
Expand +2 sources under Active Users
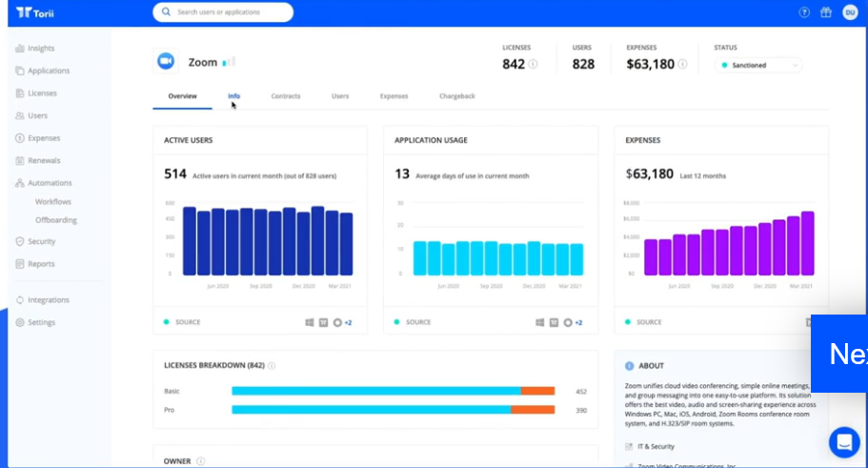pos(348,322)
